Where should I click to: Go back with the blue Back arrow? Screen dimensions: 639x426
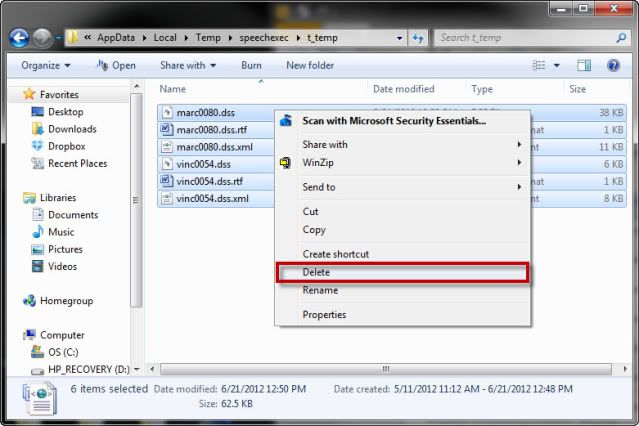(19, 39)
